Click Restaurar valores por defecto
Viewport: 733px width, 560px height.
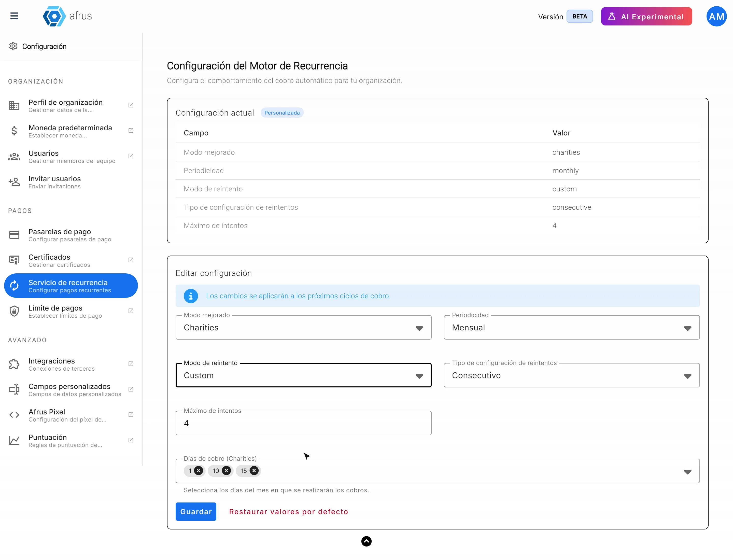[x=288, y=512]
